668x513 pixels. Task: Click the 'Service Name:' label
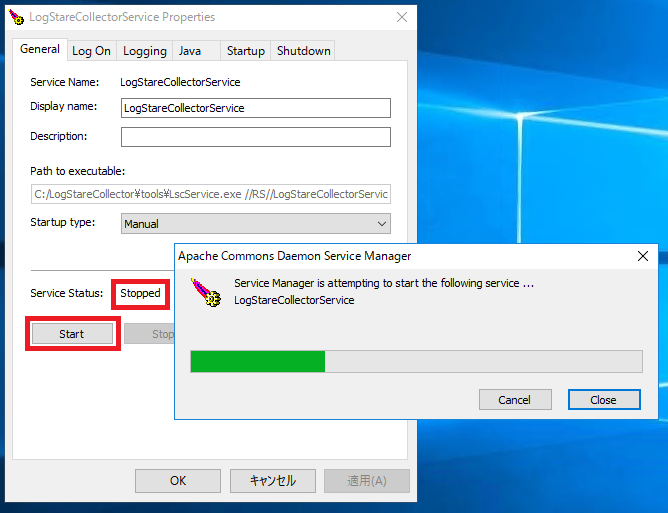(x=64, y=82)
